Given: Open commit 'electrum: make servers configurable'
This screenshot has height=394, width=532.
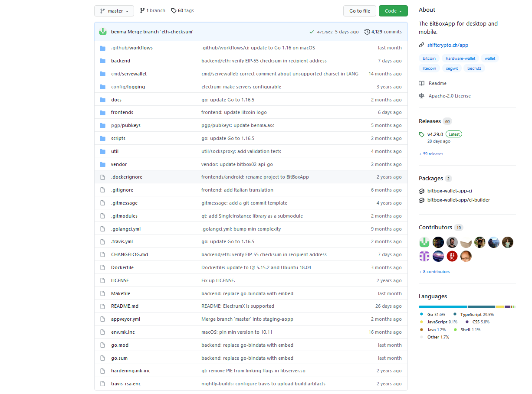Looking at the screenshot, I should pyautogui.click(x=241, y=87).
